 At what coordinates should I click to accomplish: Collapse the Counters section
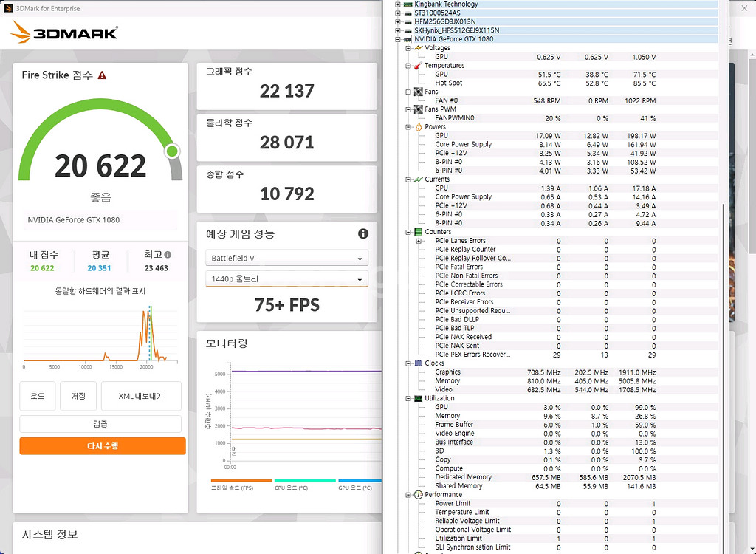point(408,232)
